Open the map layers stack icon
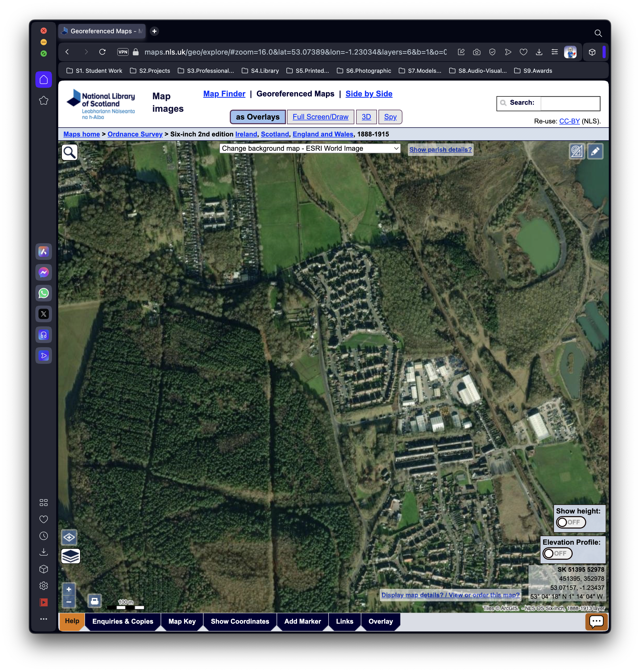Viewport: 640px width, 672px height. point(71,556)
